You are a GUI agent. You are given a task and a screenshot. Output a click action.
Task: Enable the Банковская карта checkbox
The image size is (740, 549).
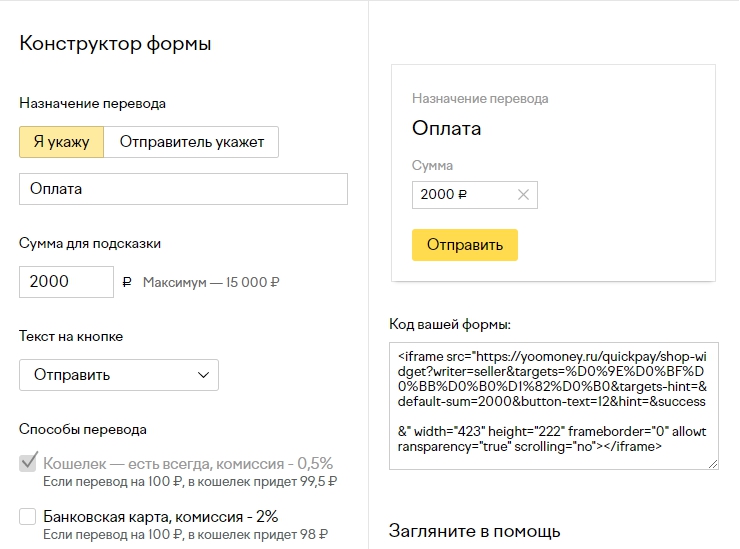tap(28, 517)
